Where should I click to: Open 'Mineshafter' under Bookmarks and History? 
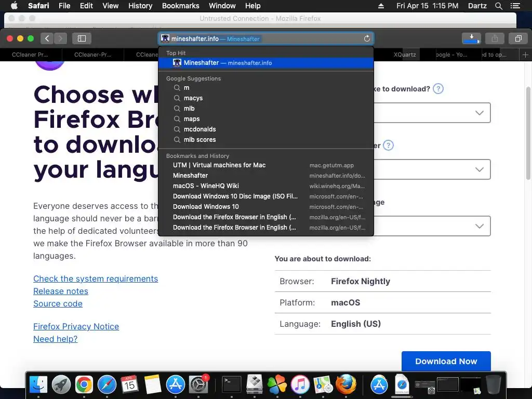(x=266, y=176)
